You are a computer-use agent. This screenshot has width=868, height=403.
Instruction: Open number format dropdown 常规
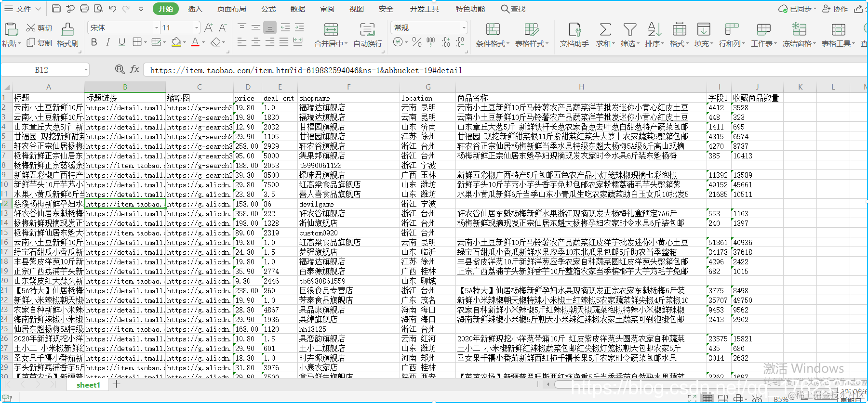(x=464, y=28)
